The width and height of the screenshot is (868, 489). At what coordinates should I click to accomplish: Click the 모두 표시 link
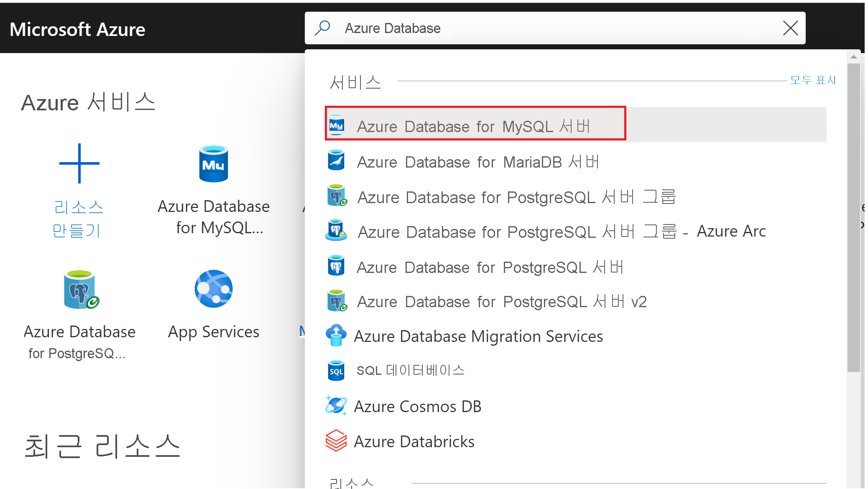813,79
